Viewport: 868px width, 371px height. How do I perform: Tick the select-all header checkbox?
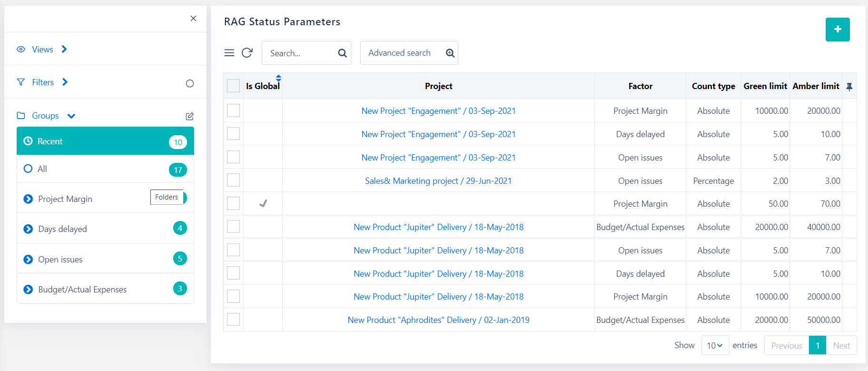tap(233, 86)
